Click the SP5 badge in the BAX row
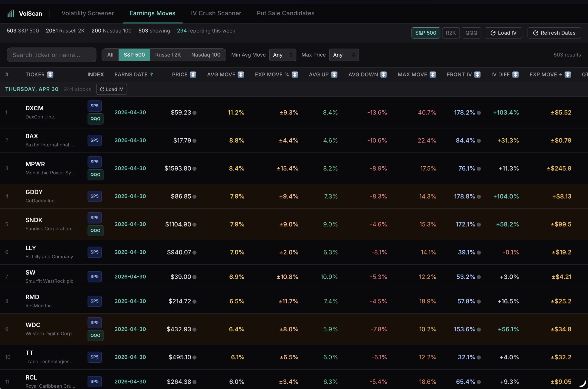The width and height of the screenshot is (588, 389). pyautogui.click(x=95, y=140)
